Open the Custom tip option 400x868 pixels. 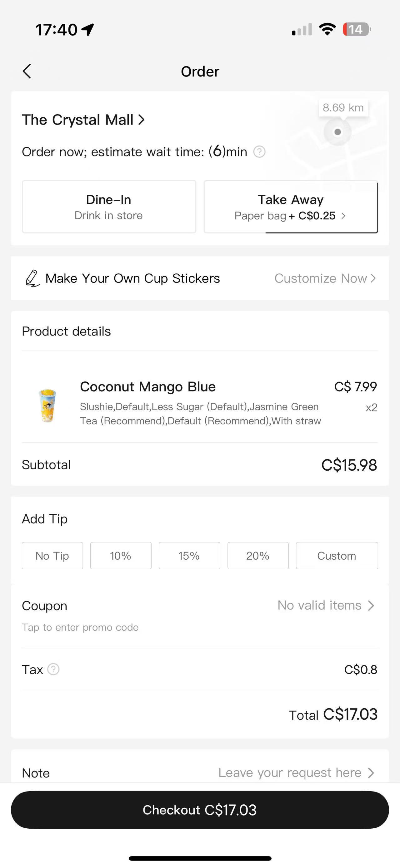337,556
